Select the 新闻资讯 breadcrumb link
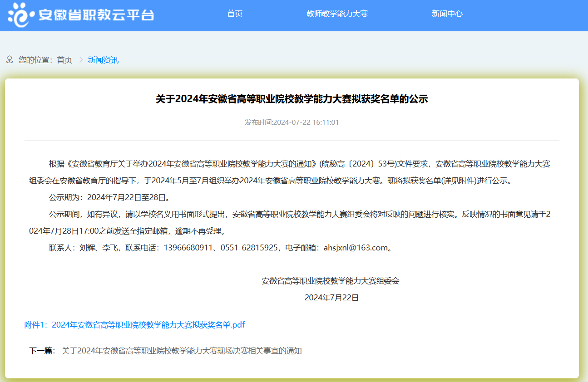This screenshot has height=382, width=588. tap(103, 60)
